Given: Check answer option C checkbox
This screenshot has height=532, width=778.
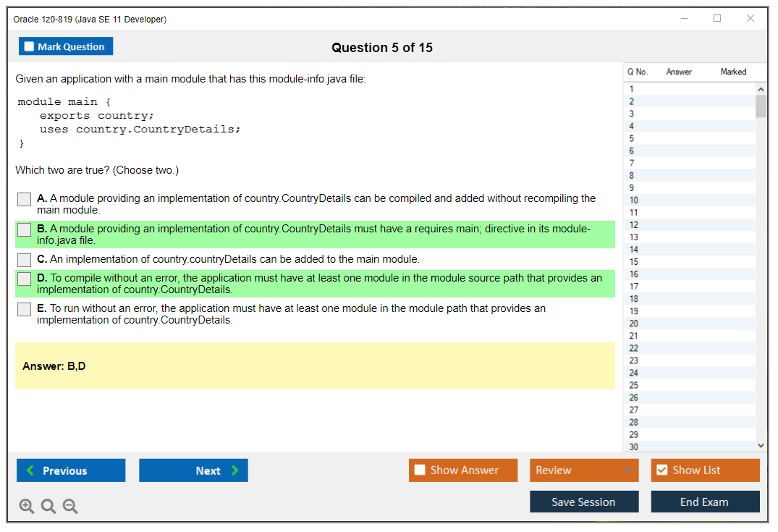Looking at the screenshot, I should [x=25, y=260].
